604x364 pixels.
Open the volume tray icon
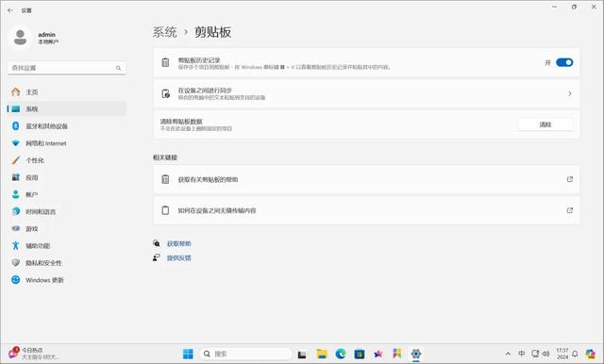coord(545,354)
